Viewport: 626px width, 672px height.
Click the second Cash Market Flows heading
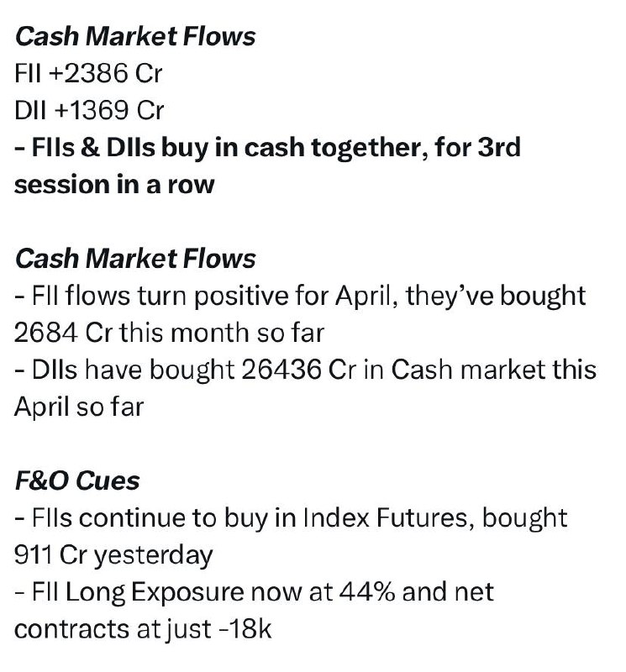pos(135,259)
